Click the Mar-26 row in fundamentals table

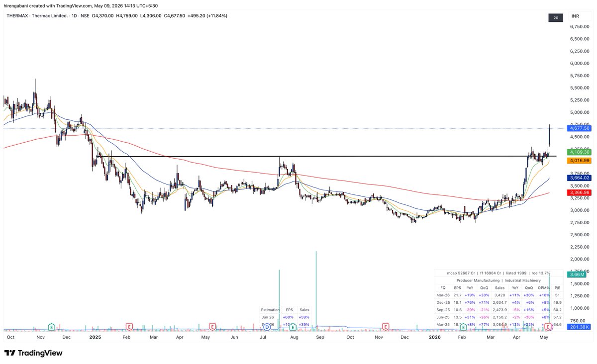(498, 295)
